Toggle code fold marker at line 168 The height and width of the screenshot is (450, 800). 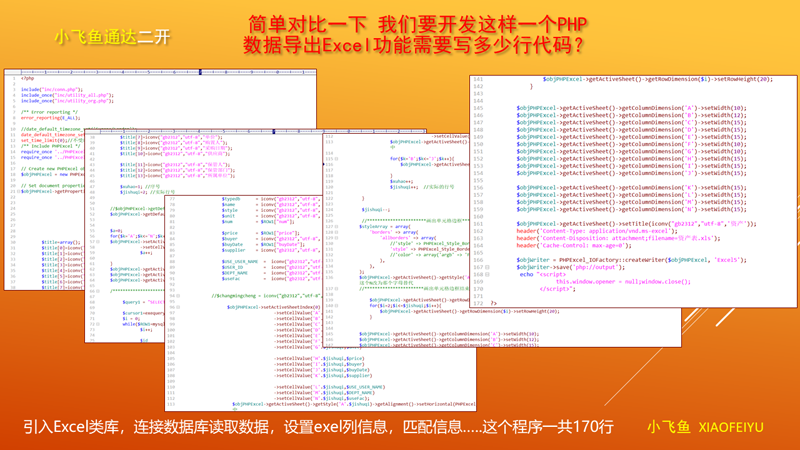tap(487, 274)
